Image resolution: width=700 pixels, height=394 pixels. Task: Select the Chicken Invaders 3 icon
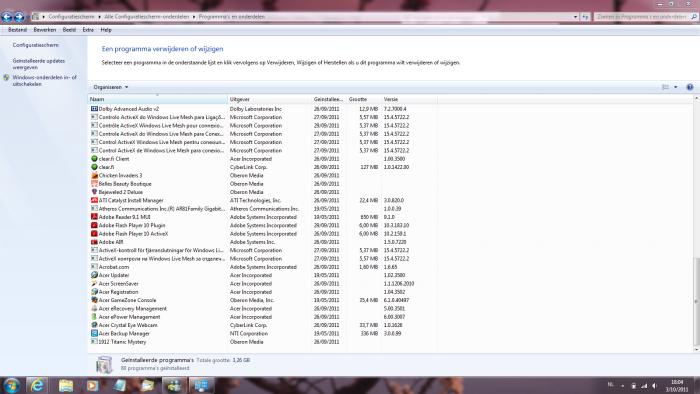(x=94, y=175)
